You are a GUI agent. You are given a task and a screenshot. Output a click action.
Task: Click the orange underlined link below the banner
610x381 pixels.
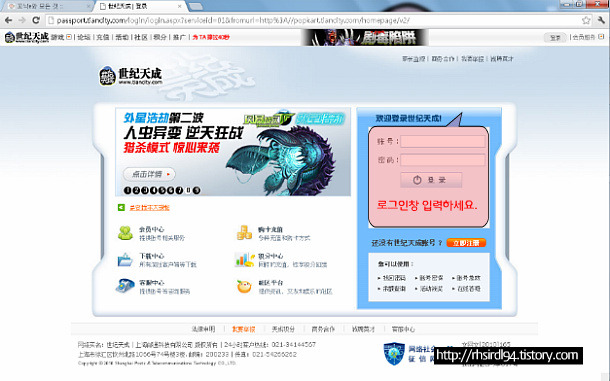tap(149, 208)
